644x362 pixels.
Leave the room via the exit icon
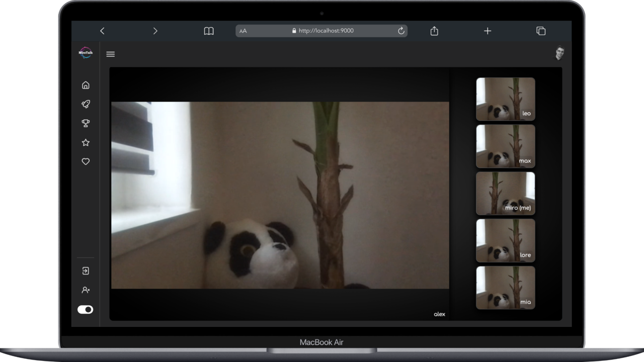click(x=86, y=270)
